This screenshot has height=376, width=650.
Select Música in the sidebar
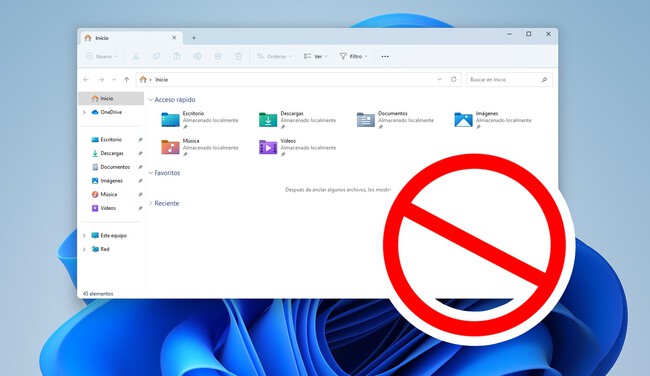109,194
